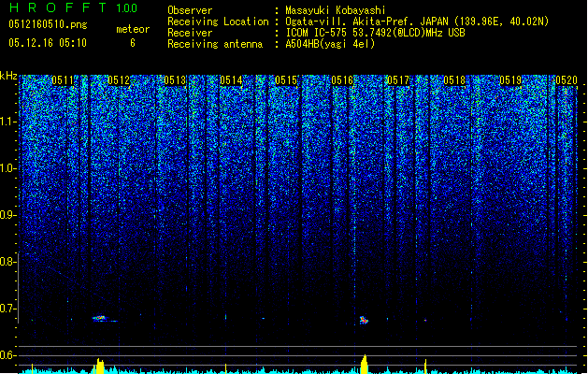Click the tall yellow power peak after 0516

click(x=365, y=365)
